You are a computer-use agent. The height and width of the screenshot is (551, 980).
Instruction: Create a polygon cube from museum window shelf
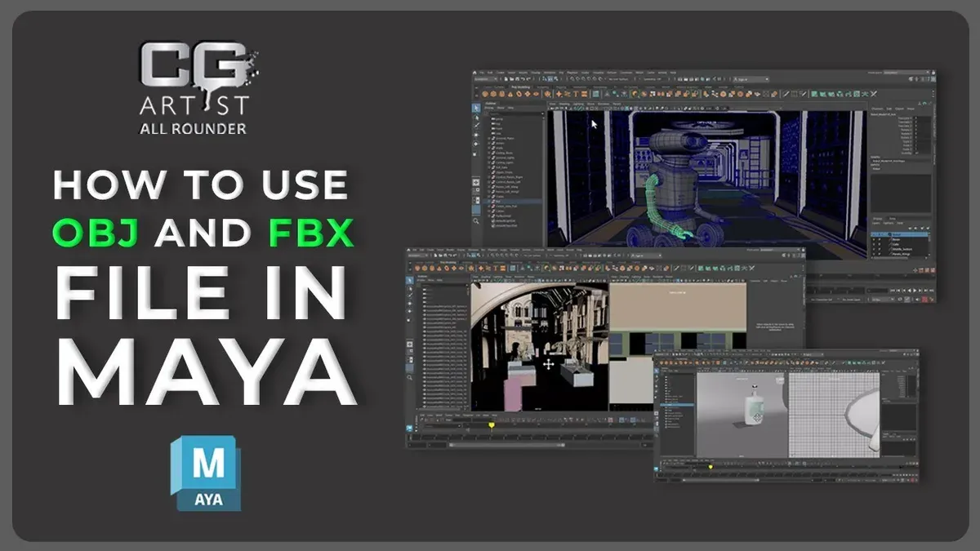click(x=425, y=268)
